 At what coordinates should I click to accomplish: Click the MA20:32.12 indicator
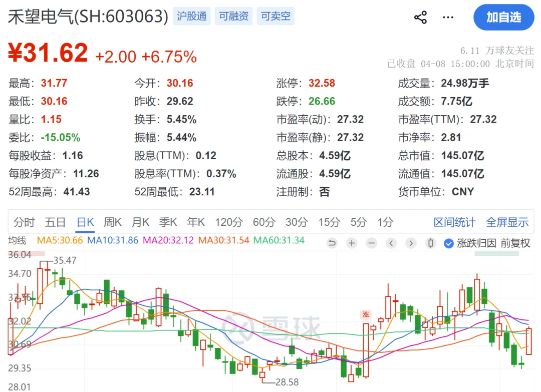pyautogui.click(x=168, y=240)
